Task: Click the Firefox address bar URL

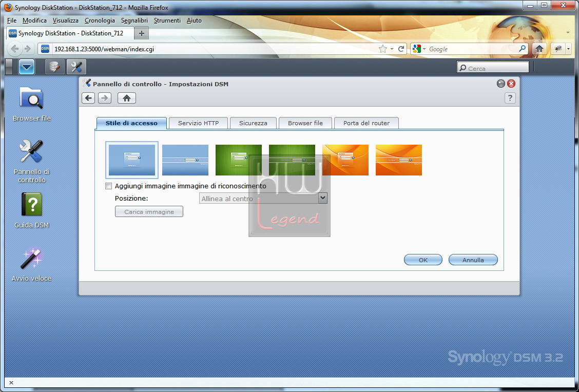Action: (104, 49)
